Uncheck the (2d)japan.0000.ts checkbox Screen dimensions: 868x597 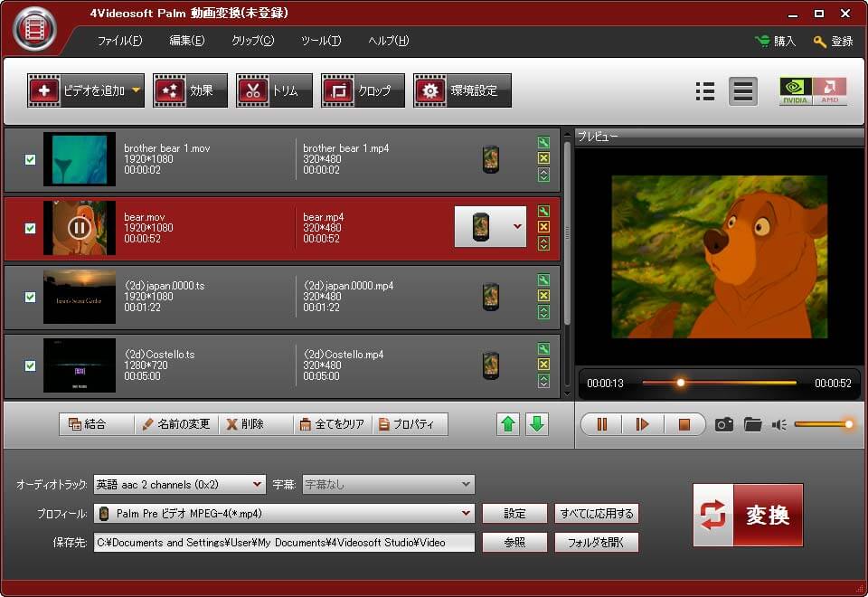(x=31, y=297)
